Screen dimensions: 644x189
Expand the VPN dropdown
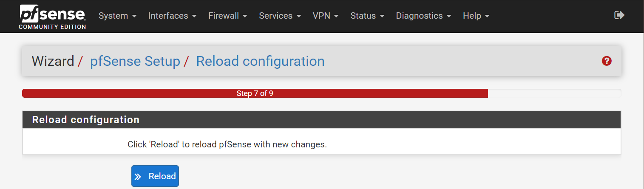[326, 16]
